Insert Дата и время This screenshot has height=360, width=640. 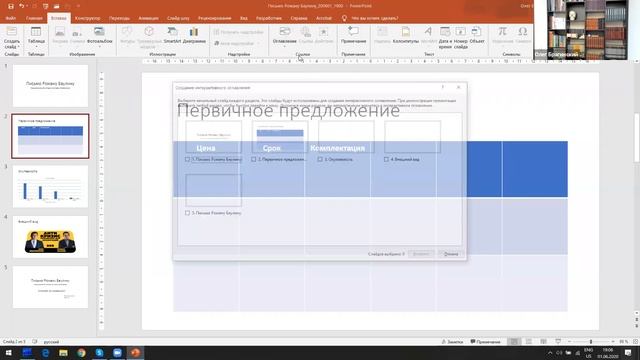[445, 38]
